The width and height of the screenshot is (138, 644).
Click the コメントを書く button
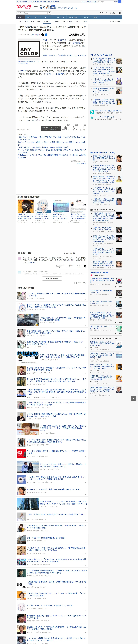pyautogui.click(x=69, y=253)
